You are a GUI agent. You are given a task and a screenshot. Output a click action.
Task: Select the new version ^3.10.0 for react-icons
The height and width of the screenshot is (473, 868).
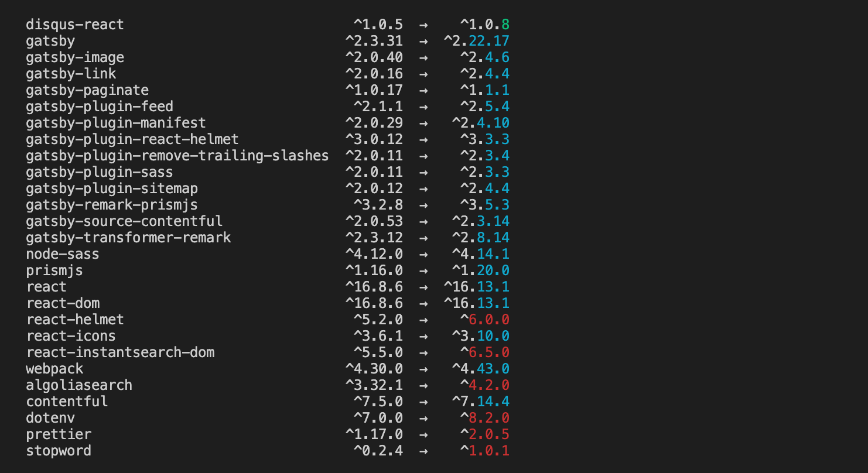click(481, 336)
